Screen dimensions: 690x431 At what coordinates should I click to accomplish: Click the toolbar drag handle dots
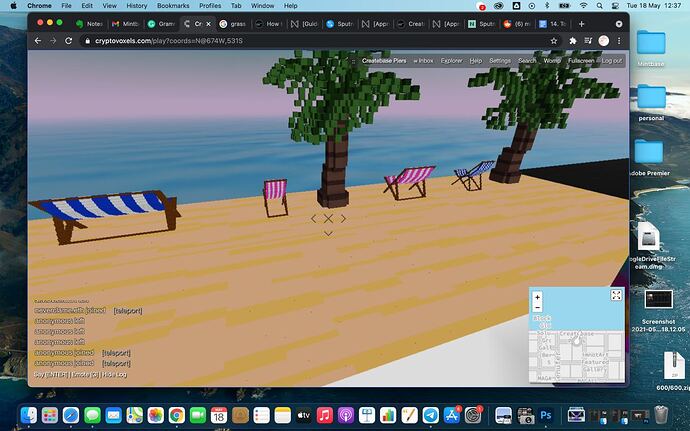tap(353, 61)
